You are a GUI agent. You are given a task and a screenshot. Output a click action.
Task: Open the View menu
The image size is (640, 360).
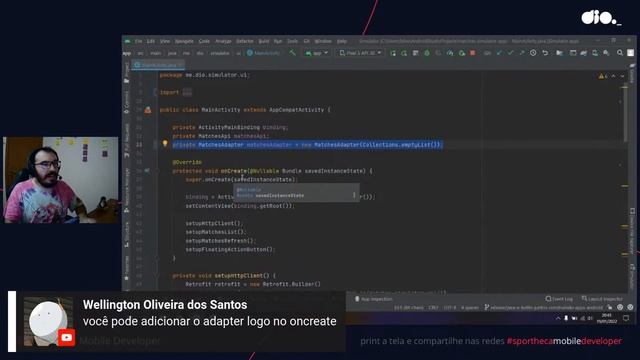[164, 41]
